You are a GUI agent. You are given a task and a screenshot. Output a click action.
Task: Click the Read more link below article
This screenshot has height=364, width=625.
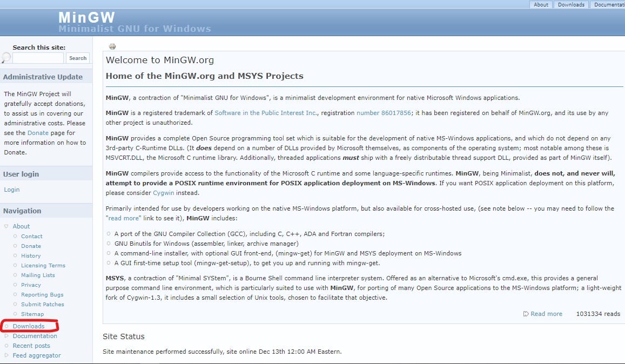click(x=546, y=314)
